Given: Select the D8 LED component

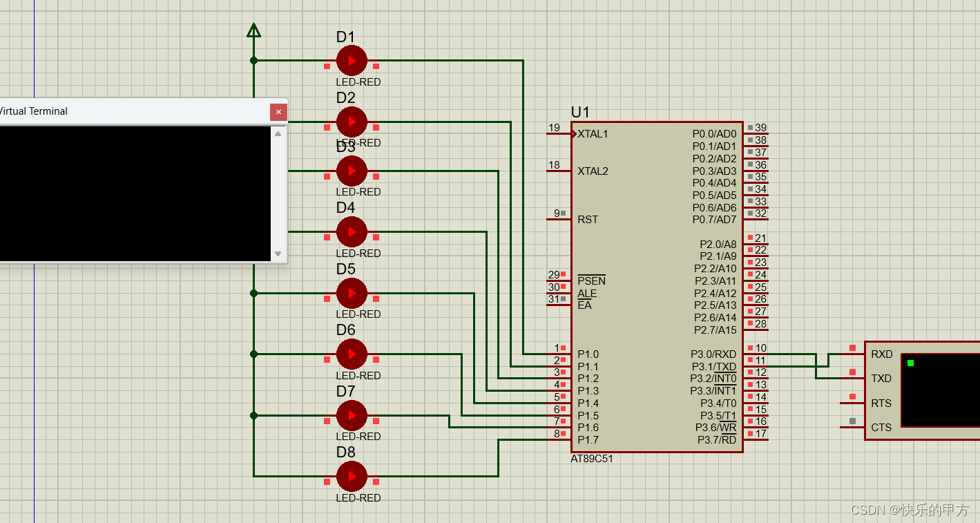Looking at the screenshot, I should [x=352, y=476].
